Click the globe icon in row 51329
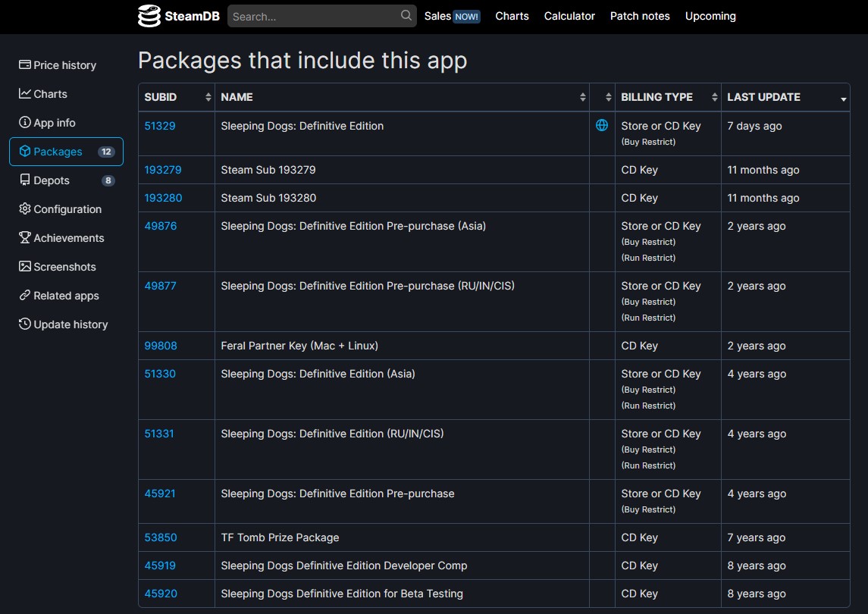The image size is (868, 614). (602, 126)
